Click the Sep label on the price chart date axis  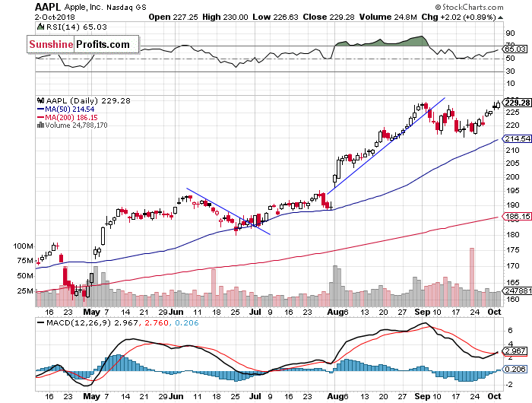pos(423,312)
